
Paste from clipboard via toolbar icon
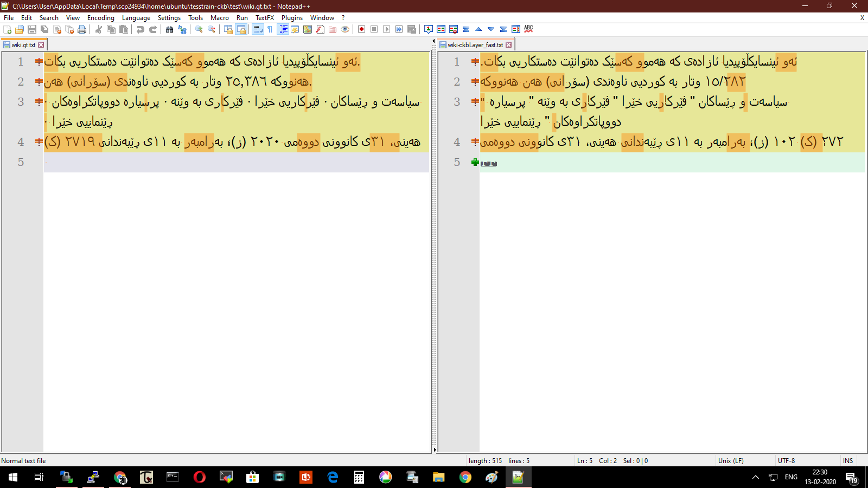[x=124, y=30]
